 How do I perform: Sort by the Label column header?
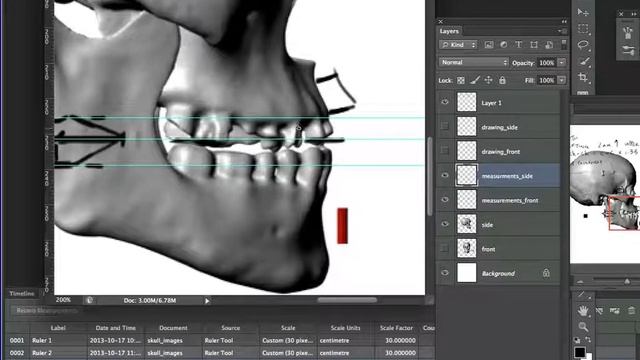(58, 328)
